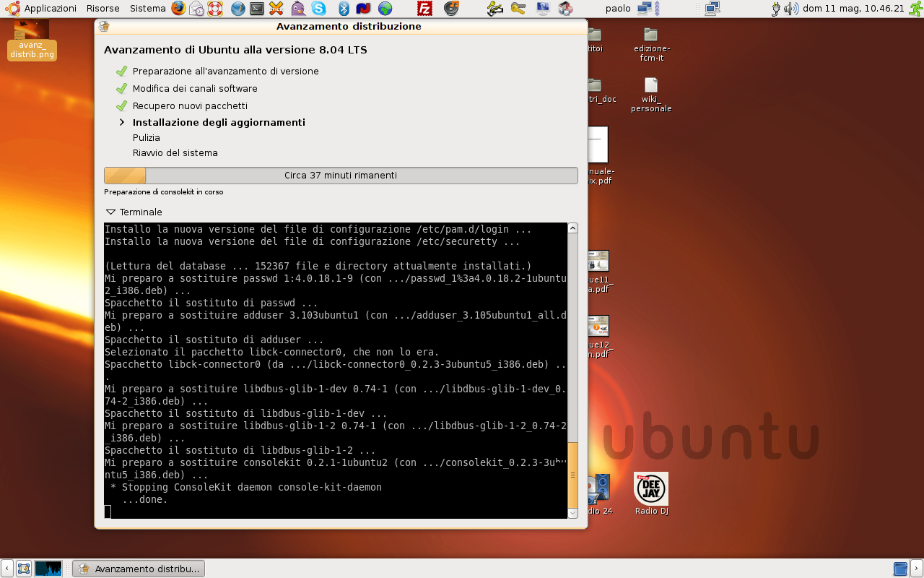Select avanz_distrib.png desktop file
Image resolution: width=924 pixels, height=578 pixels.
tap(32, 39)
